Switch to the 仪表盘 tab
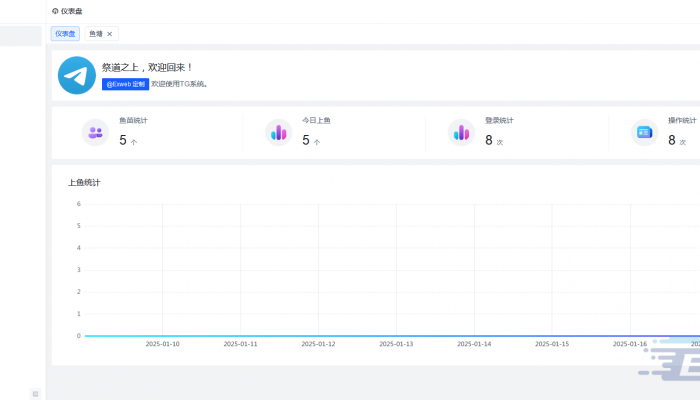The width and height of the screenshot is (700, 400). coord(65,34)
